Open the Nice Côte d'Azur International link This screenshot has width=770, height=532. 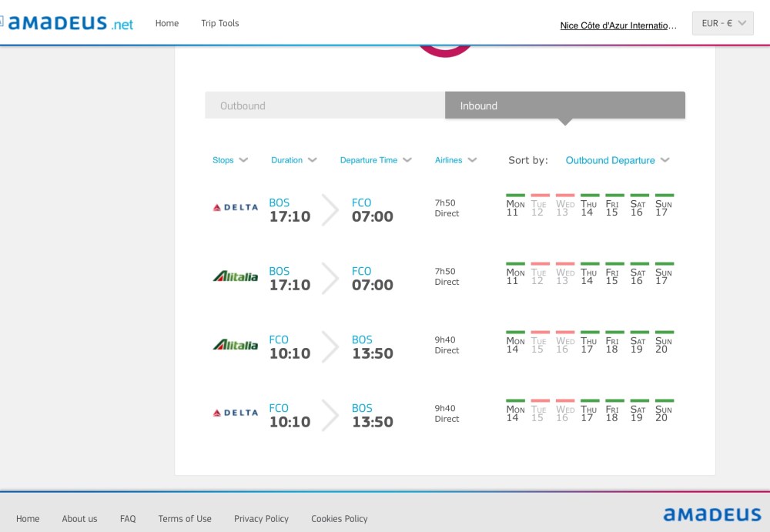pos(618,25)
